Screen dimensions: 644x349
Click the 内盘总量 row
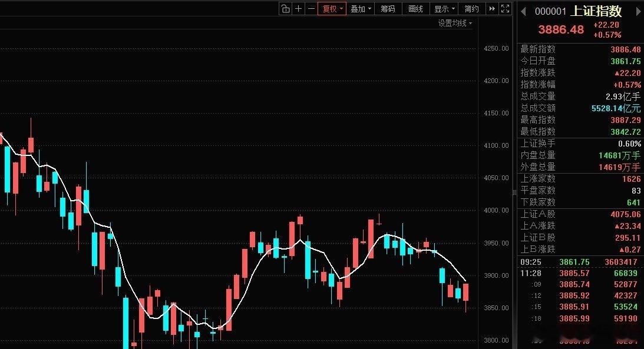point(580,155)
